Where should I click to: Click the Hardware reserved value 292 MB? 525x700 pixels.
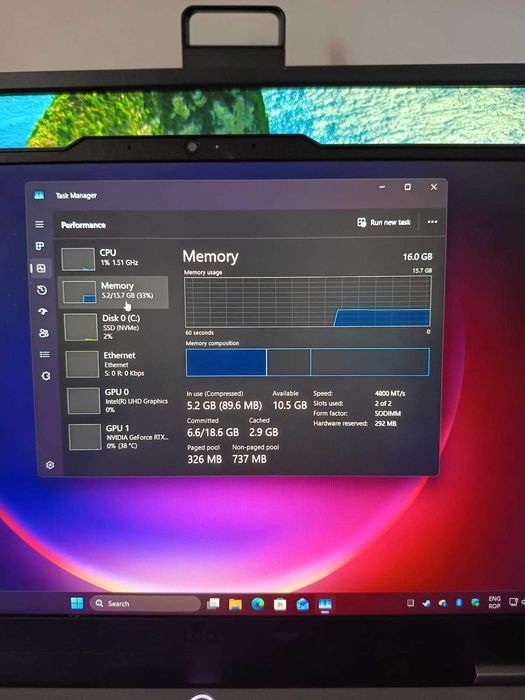[x=385, y=423]
